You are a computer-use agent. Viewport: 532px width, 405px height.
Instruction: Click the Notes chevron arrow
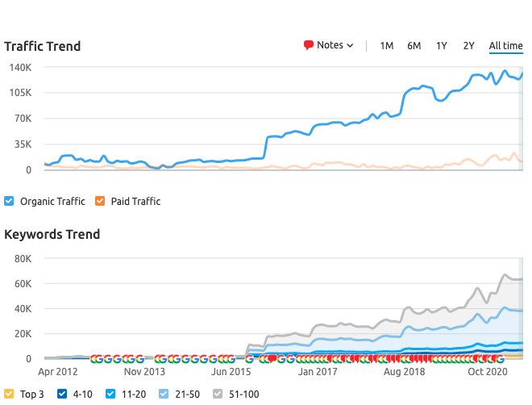350,45
